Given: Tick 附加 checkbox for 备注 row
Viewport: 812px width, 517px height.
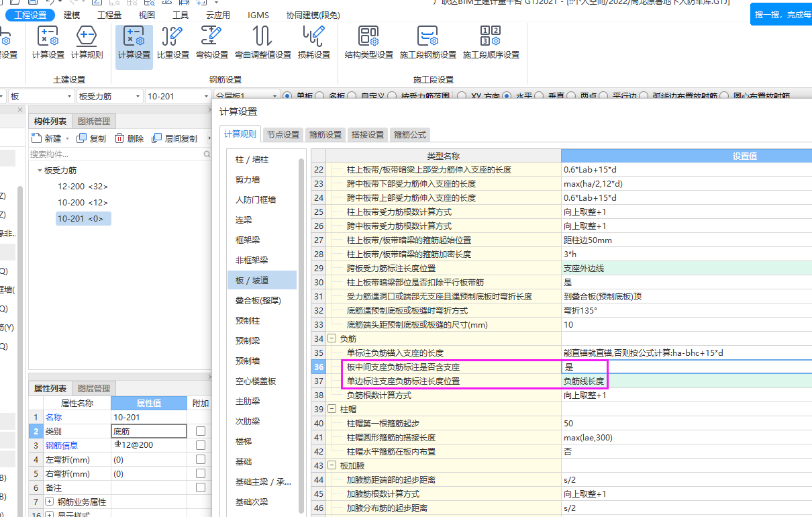Looking at the screenshot, I should (201, 487).
